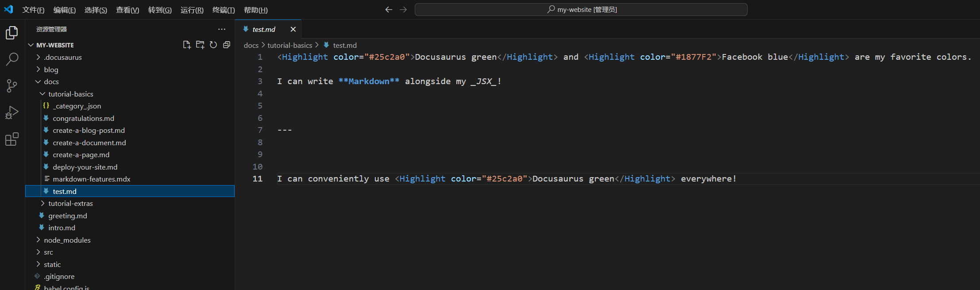The width and height of the screenshot is (980, 290).
Task: Open deploy-your-site.md file
Action: pos(130,167)
